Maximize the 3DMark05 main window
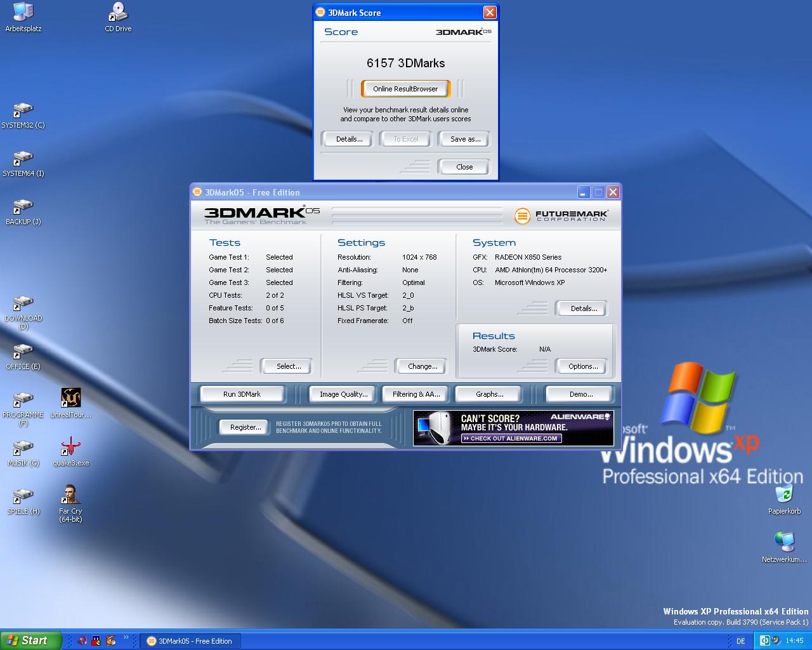The height and width of the screenshot is (650, 812). pyautogui.click(x=598, y=192)
